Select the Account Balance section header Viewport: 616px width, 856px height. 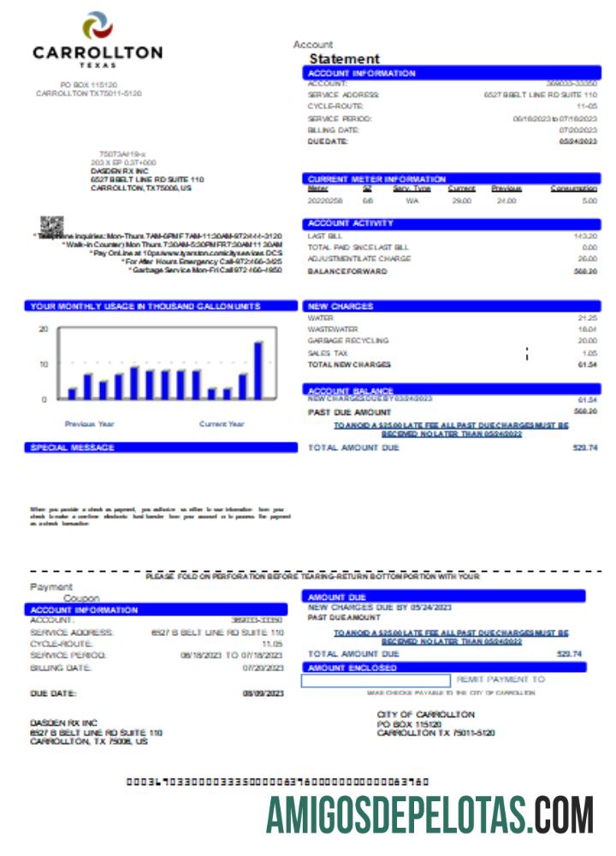pyautogui.click(x=452, y=390)
